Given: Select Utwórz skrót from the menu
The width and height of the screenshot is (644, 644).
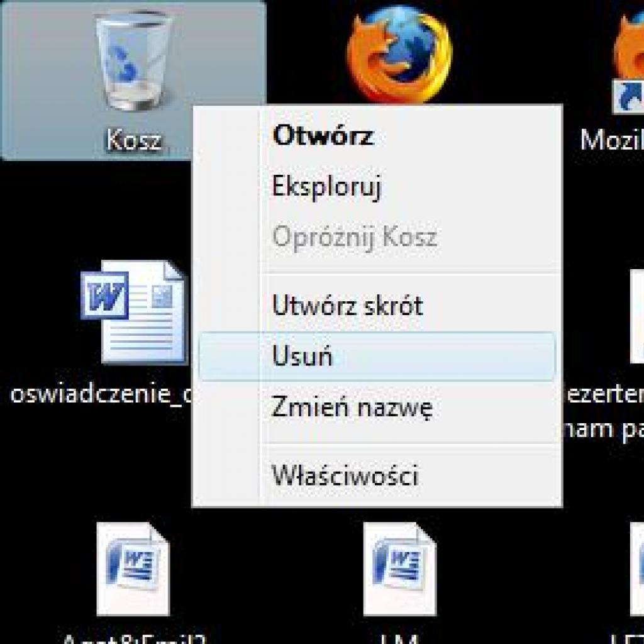Looking at the screenshot, I should coord(377,306).
